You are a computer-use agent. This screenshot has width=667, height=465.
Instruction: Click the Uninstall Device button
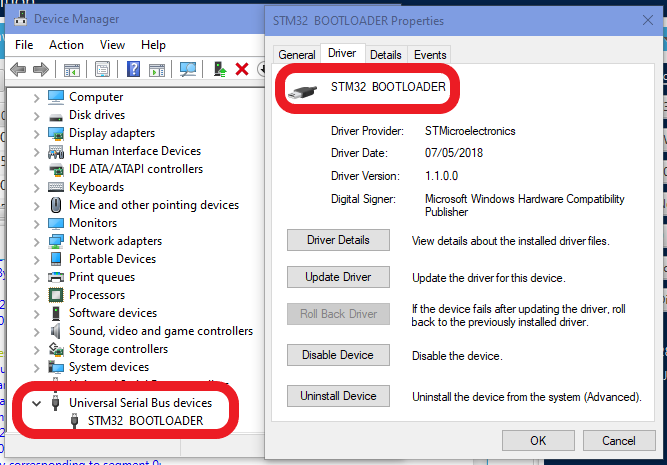tap(338, 396)
